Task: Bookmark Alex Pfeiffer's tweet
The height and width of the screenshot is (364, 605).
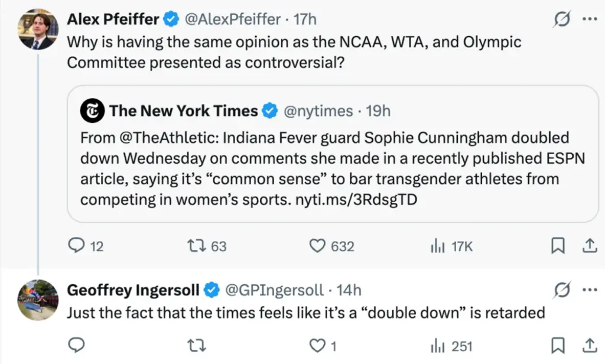Action: (x=558, y=245)
